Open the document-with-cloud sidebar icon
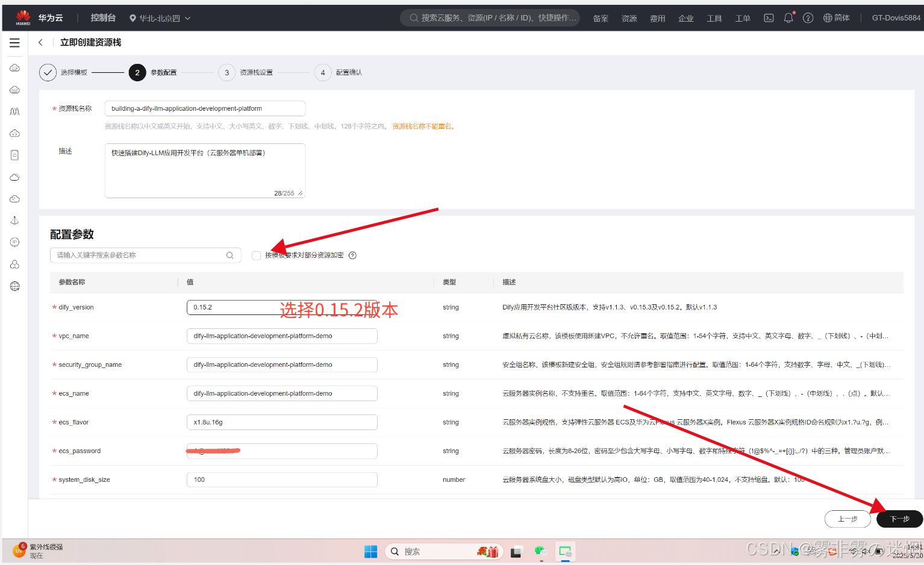This screenshot has height=565, width=924. click(x=15, y=155)
